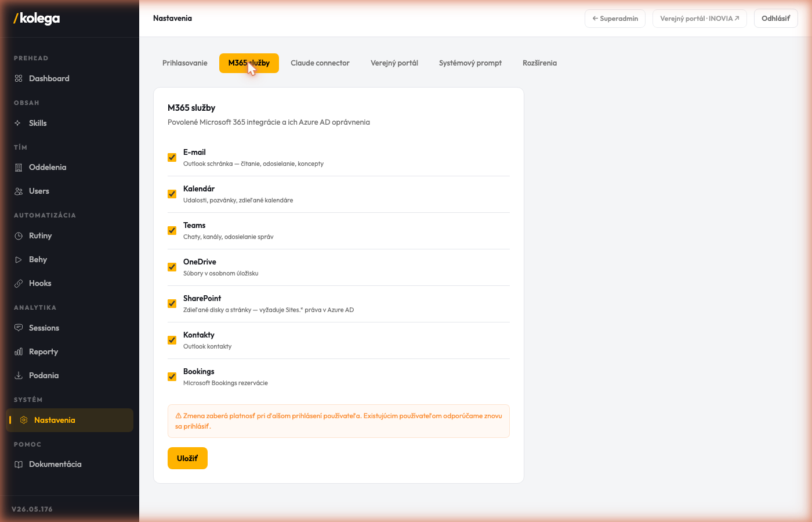
Task: Open the Claude connector tab
Action: 320,63
